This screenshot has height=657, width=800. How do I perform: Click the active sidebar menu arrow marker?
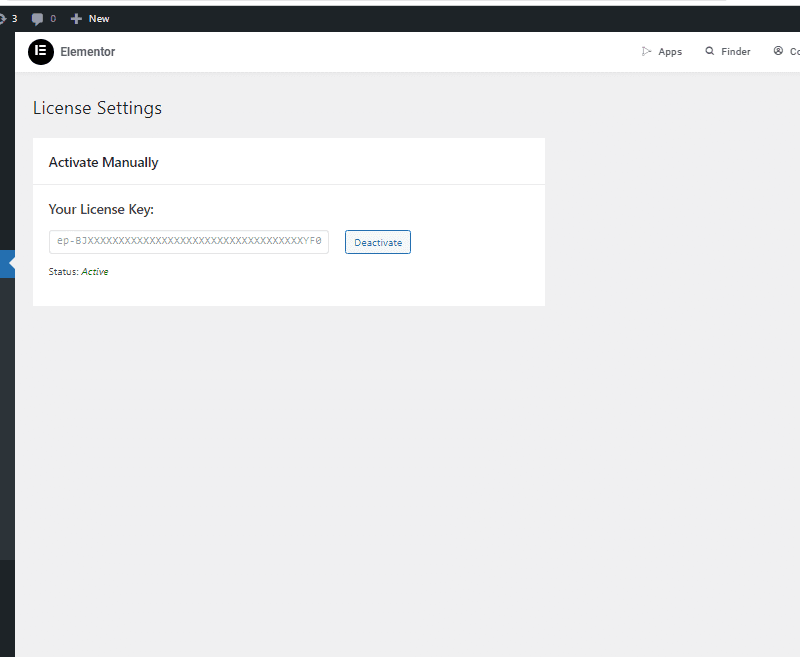tap(11, 263)
